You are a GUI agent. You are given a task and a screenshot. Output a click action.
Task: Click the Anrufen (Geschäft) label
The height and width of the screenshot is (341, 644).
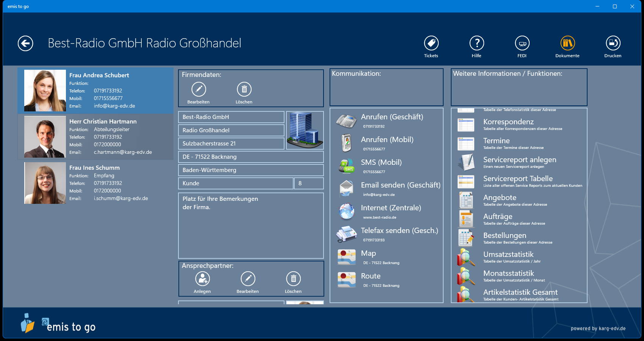(392, 117)
